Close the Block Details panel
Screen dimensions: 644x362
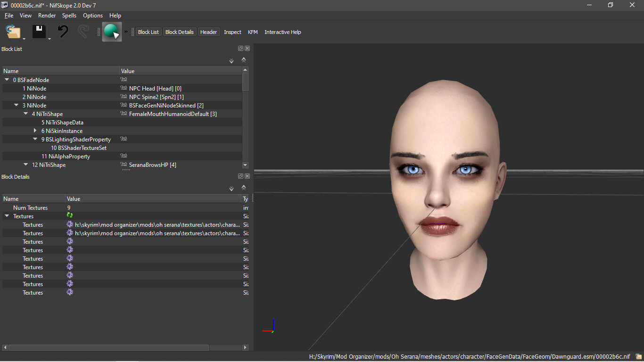tap(247, 176)
